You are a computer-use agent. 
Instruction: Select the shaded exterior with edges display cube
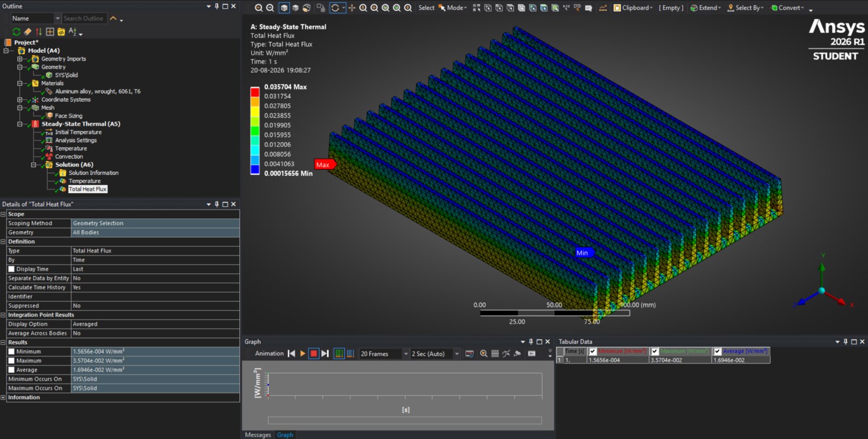pyautogui.click(x=284, y=8)
